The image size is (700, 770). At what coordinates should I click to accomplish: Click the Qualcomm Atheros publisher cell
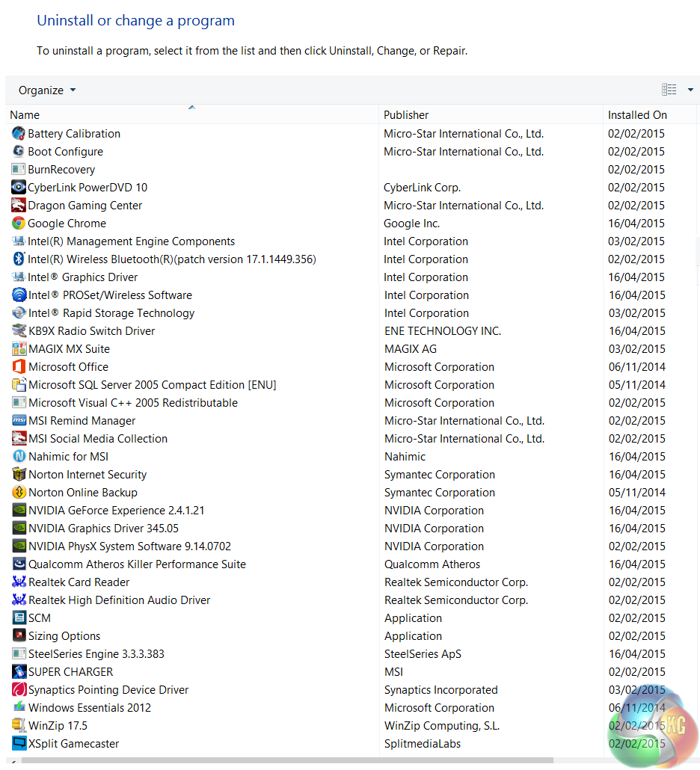coord(432,564)
